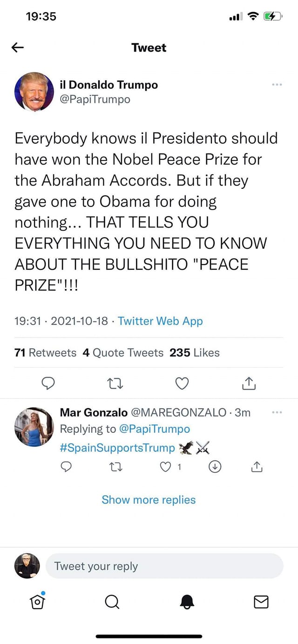Tap the back arrow icon

[x=18, y=47]
